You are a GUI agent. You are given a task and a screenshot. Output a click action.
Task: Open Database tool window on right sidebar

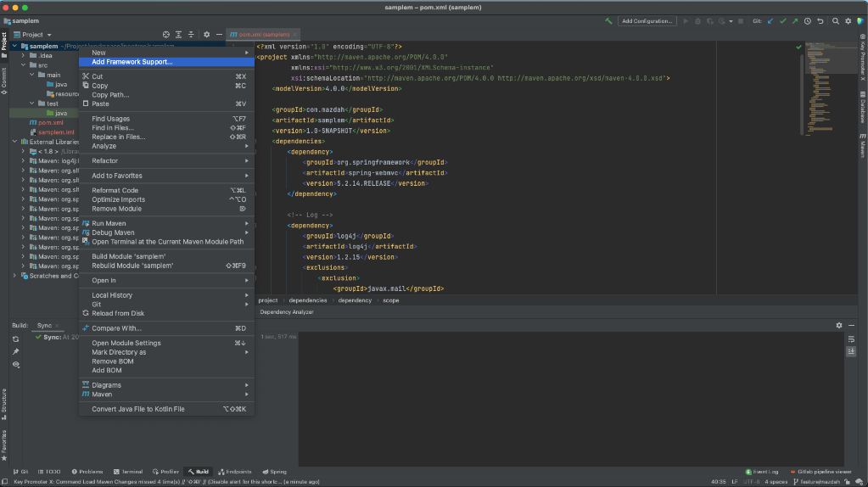(x=862, y=107)
